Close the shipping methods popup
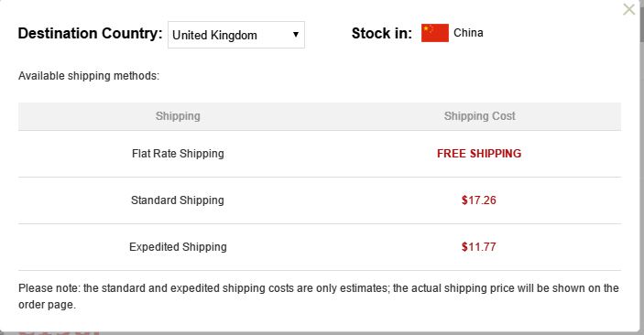The height and width of the screenshot is (335, 644). pos(628,9)
